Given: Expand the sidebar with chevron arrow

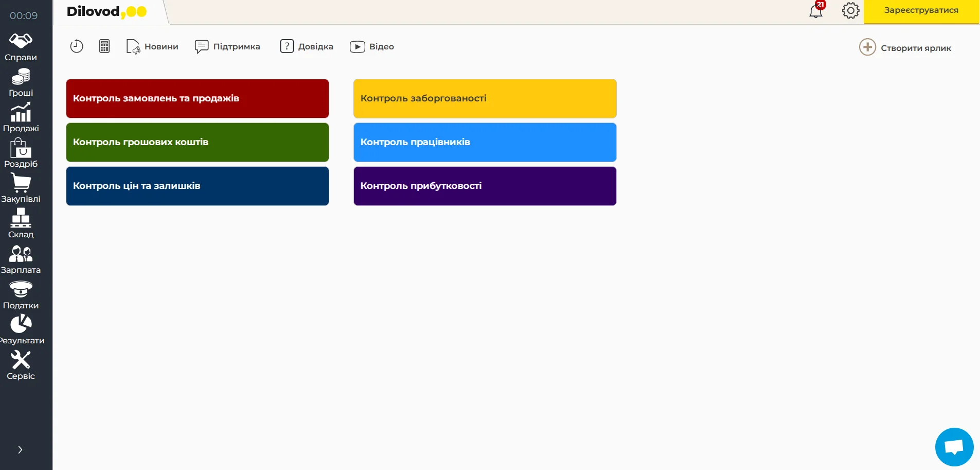Looking at the screenshot, I should coord(20,449).
